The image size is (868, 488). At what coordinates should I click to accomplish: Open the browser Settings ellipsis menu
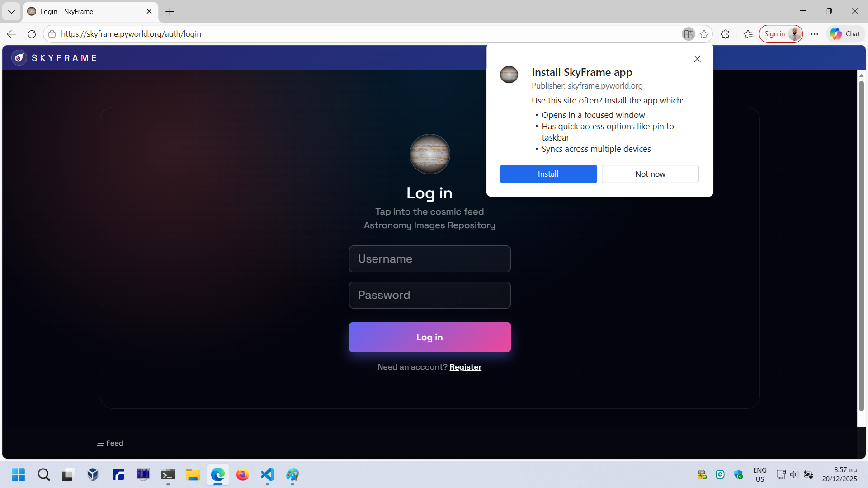[x=814, y=34]
